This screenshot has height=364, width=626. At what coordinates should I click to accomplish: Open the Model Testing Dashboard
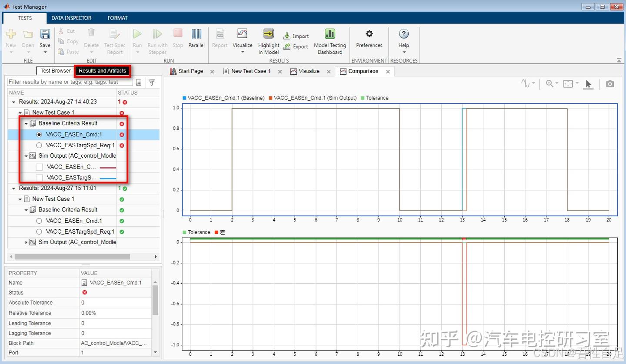pos(330,41)
